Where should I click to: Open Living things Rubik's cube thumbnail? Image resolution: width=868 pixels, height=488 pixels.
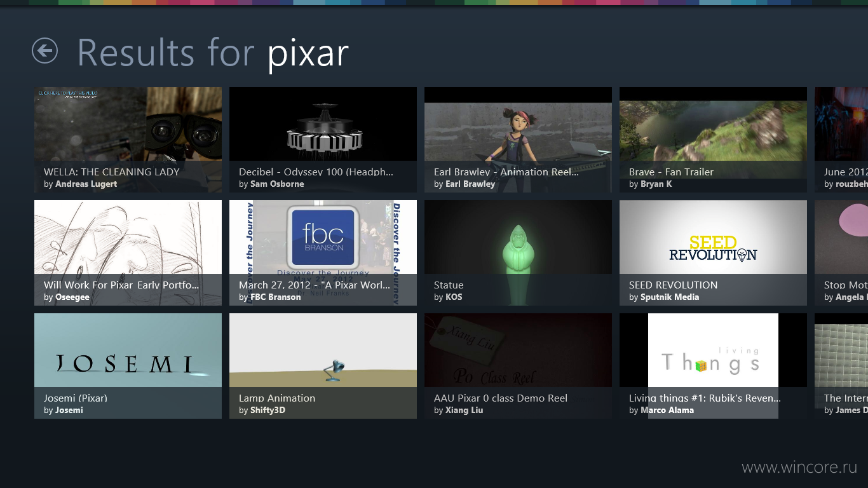[x=713, y=366]
